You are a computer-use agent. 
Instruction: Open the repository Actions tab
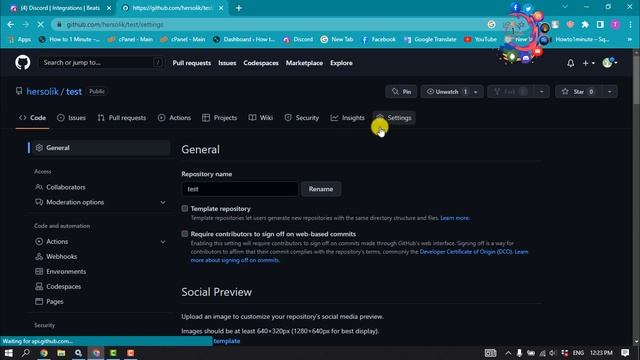click(174, 118)
